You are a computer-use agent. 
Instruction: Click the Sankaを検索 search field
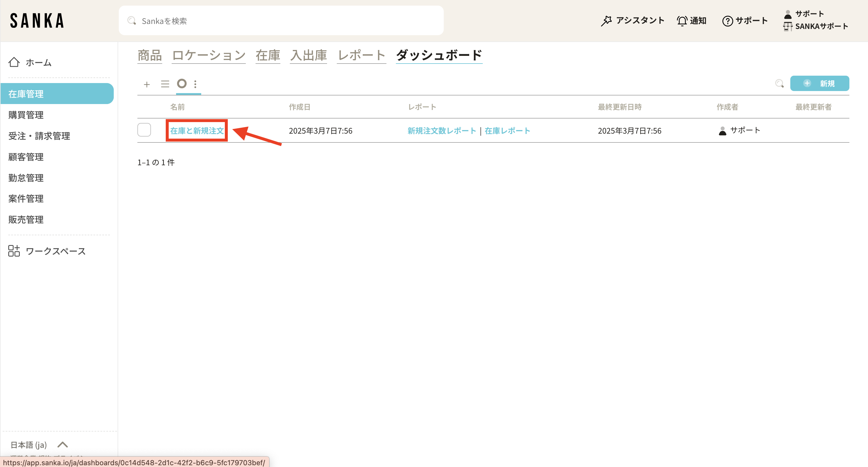click(281, 21)
